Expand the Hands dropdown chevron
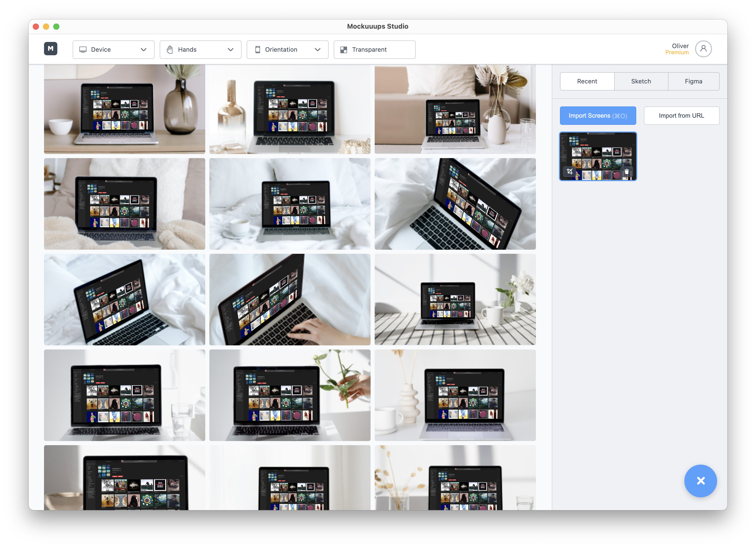 [x=230, y=50]
